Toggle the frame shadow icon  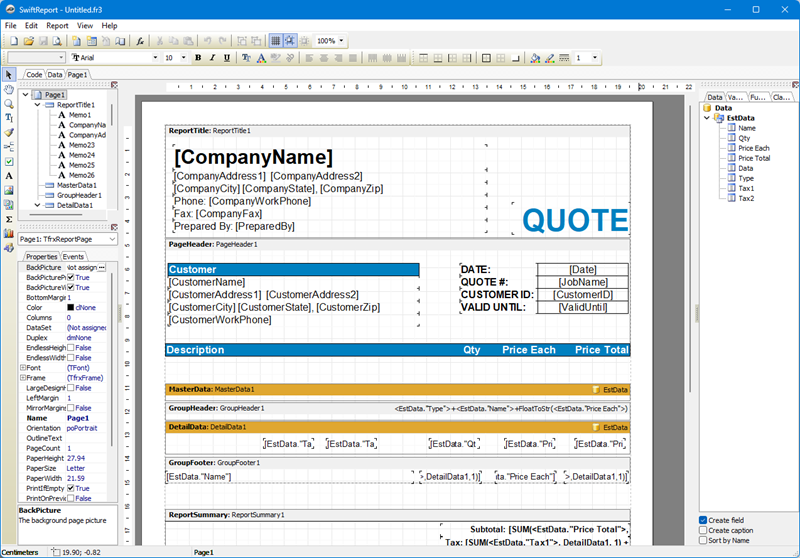[515, 58]
